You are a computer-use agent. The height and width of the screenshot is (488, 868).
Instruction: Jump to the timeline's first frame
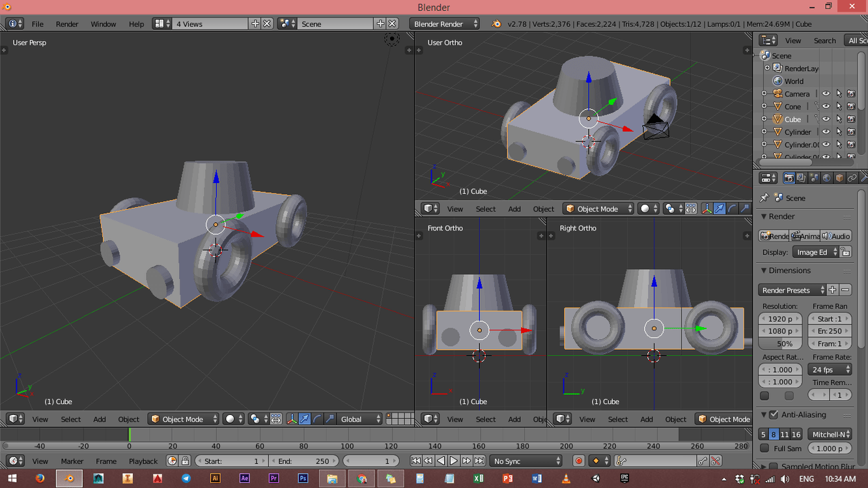click(415, 461)
